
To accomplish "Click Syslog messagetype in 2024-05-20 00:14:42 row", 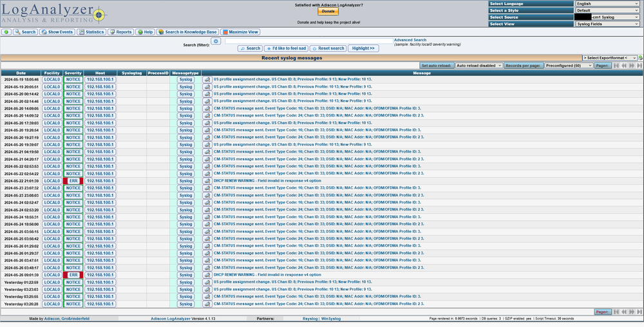I will (x=185, y=94).
